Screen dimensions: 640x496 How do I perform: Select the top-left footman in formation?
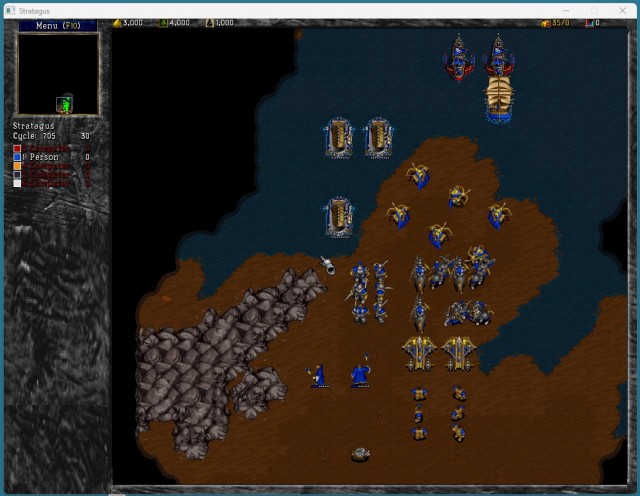tap(360, 271)
